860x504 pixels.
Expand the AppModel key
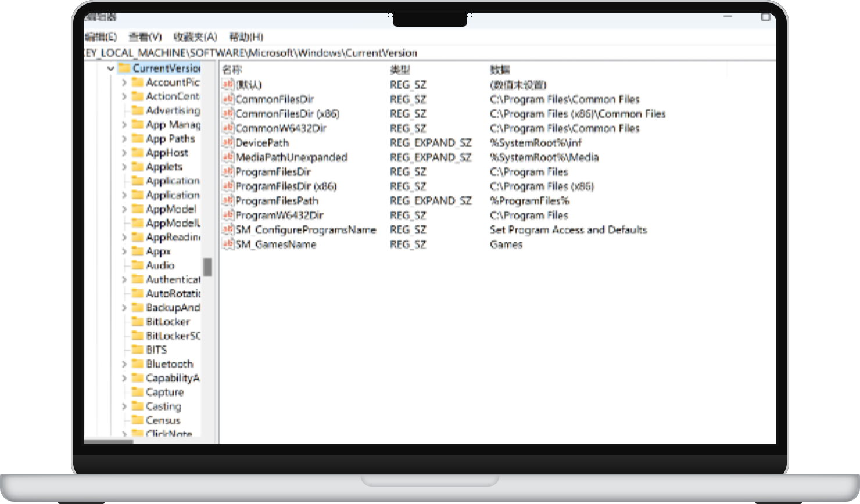(124, 209)
